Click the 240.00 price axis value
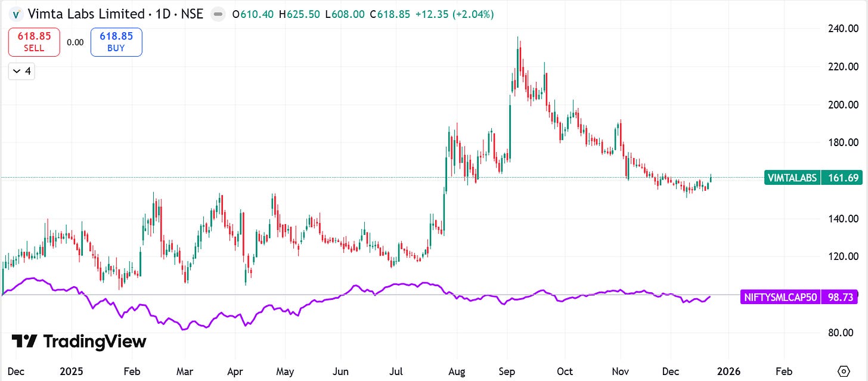The height and width of the screenshot is (381, 868). tap(843, 29)
